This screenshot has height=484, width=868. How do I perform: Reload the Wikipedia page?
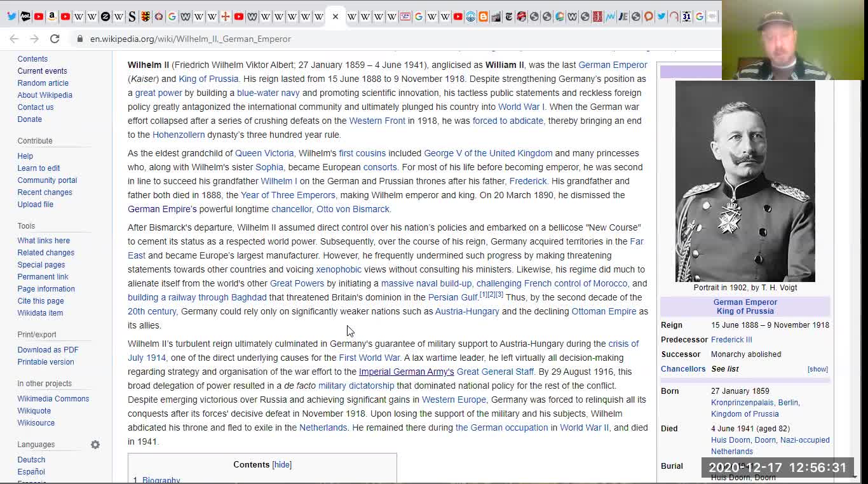pos(55,39)
